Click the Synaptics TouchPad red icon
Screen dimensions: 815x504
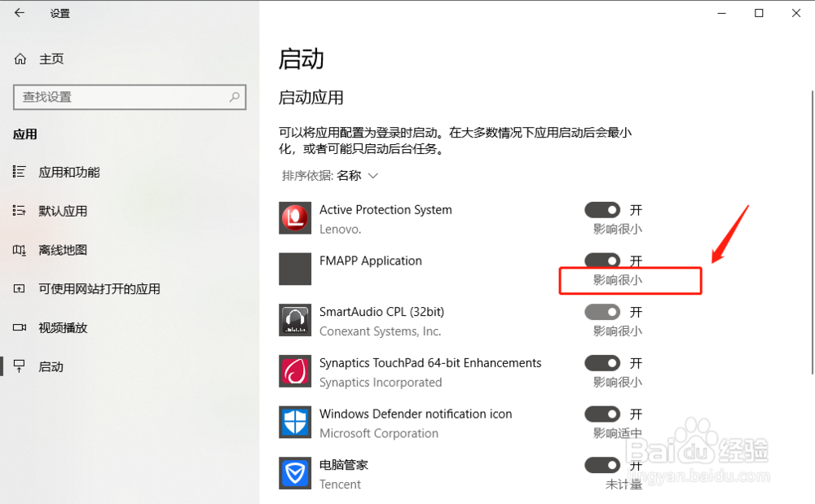[295, 371]
